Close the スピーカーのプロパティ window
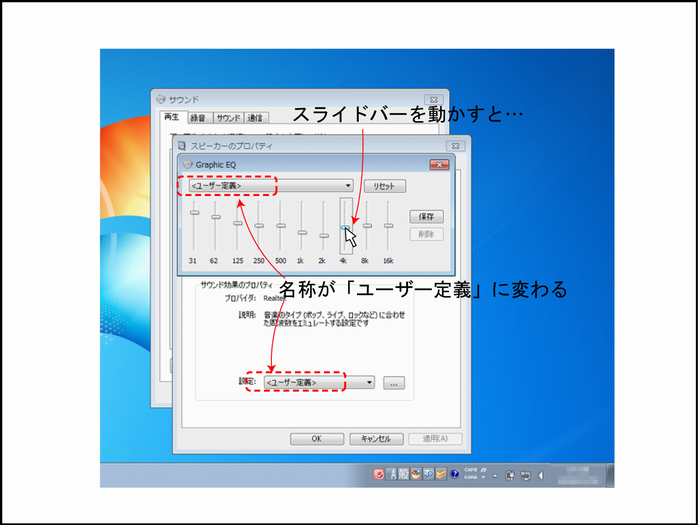This screenshot has height=525, width=700. [x=455, y=146]
